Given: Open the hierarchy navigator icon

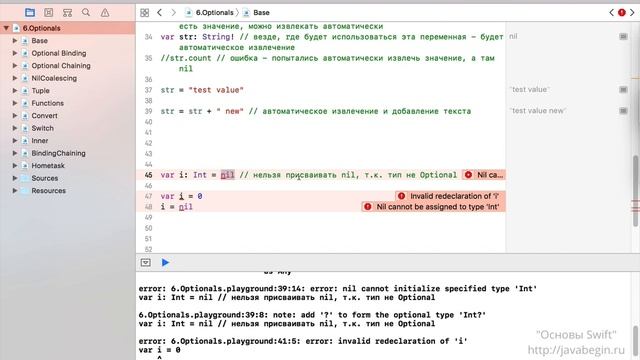Looking at the screenshot, I should [67, 13].
